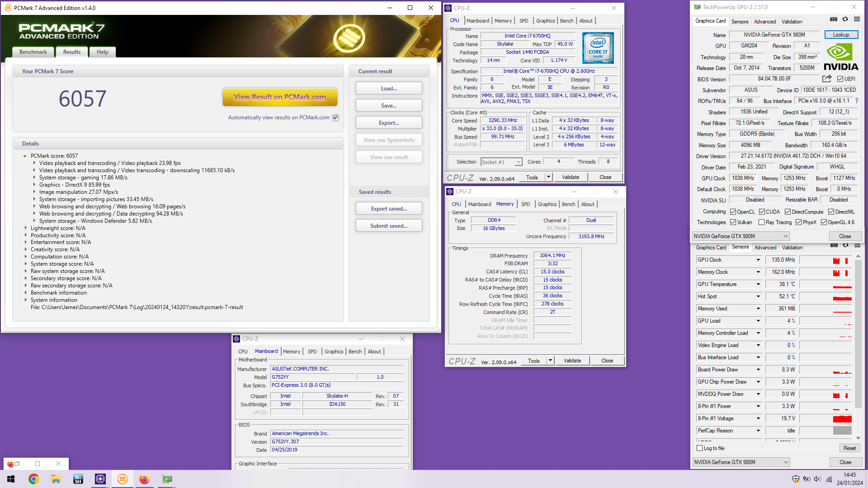Click the 8-Pin #1 Voltage sensor graph

click(826, 418)
